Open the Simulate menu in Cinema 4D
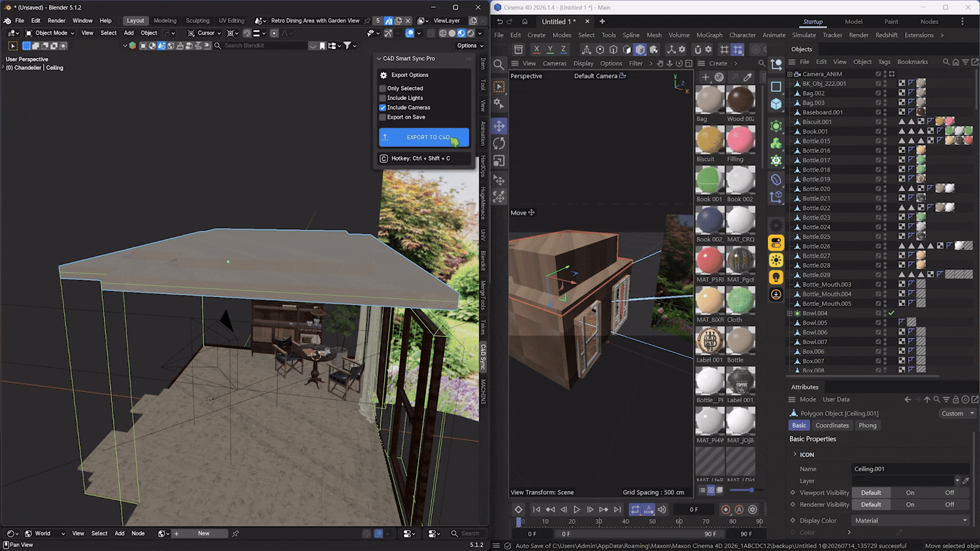Screen dimensions: 980x551 tap(804, 35)
